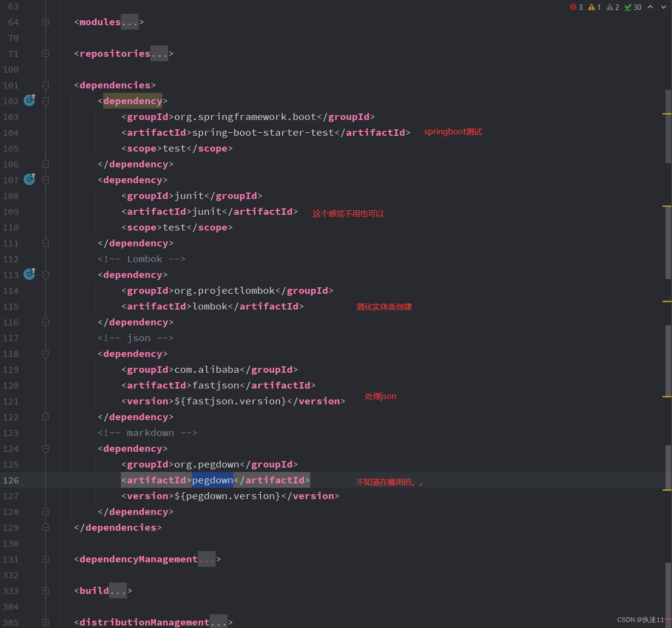Click the ${pegdown.version} property
Screen dimensions: 672x628
click(x=227, y=496)
